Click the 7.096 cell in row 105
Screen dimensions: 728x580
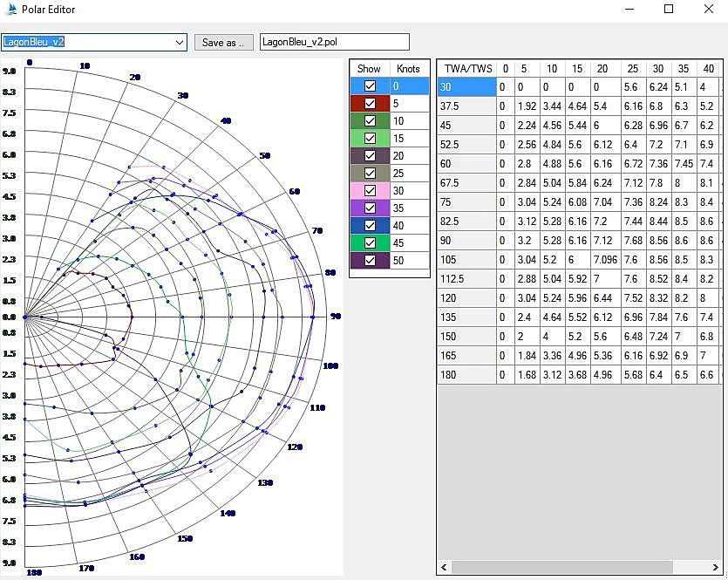(x=605, y=260)
